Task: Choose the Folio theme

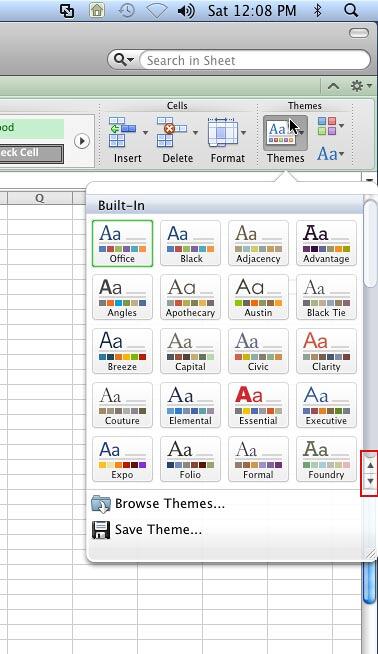Action: click(x=190, y=459)
